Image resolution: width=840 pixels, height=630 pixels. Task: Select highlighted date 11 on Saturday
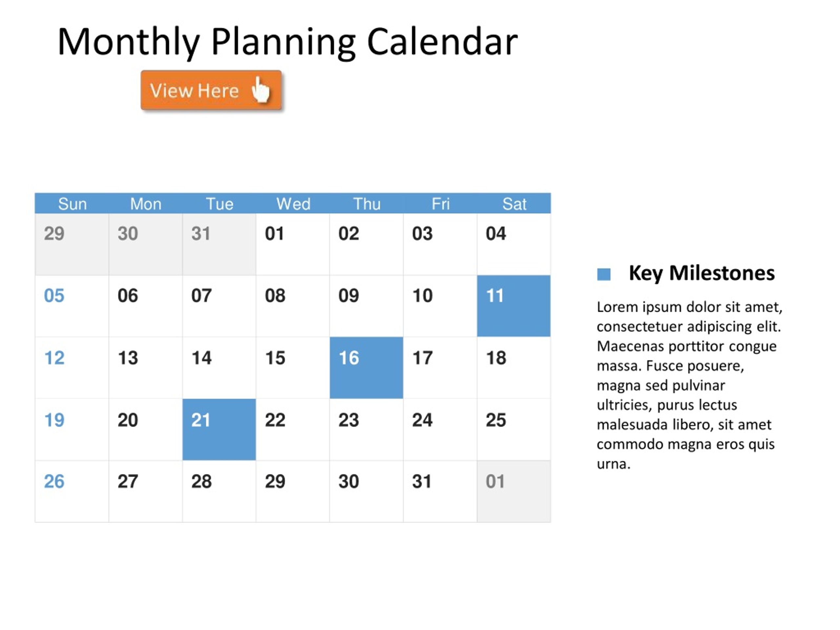[514, 306]
